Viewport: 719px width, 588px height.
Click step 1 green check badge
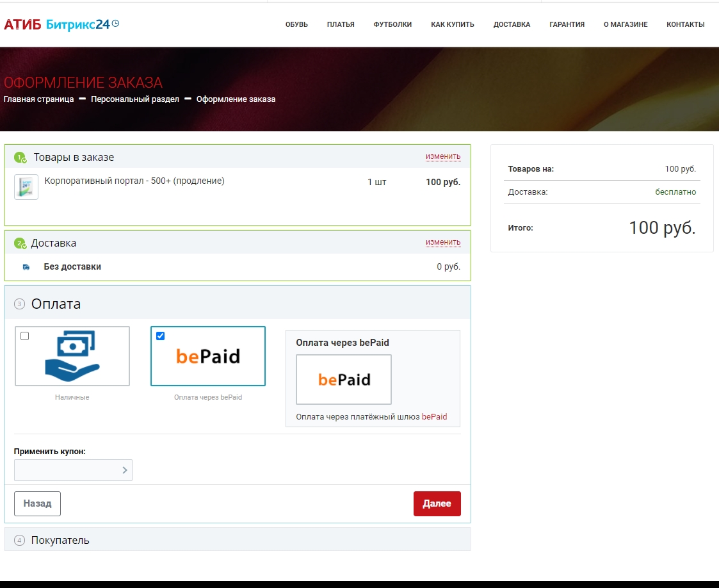tap(20, 158)
